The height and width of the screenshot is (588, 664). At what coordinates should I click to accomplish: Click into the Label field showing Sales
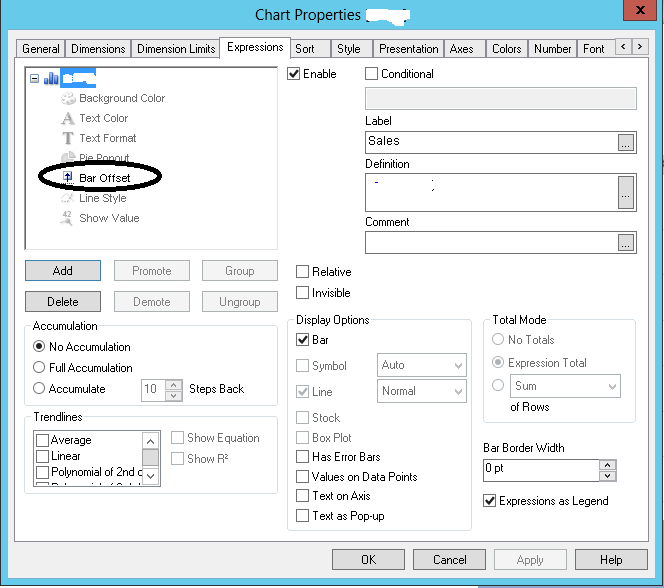pos(491,142)
